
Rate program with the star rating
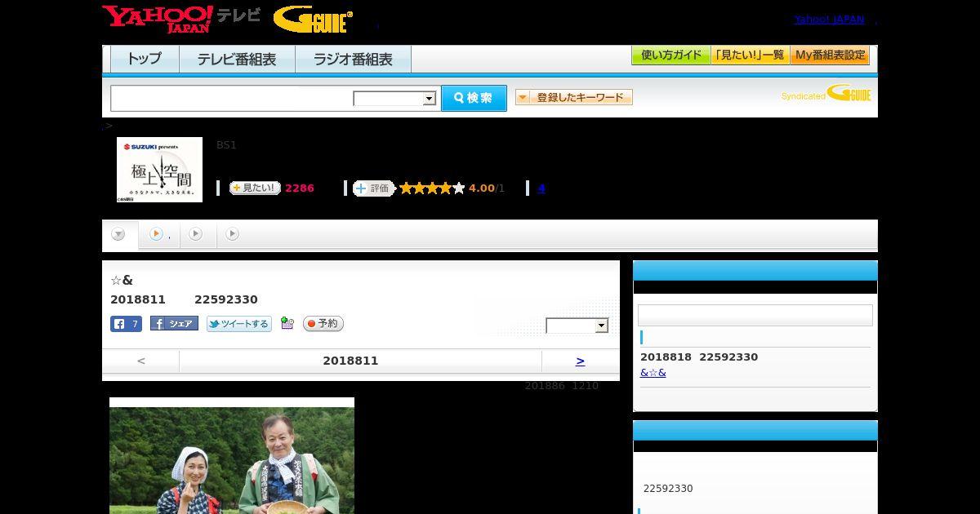click(x=432, y=188)
